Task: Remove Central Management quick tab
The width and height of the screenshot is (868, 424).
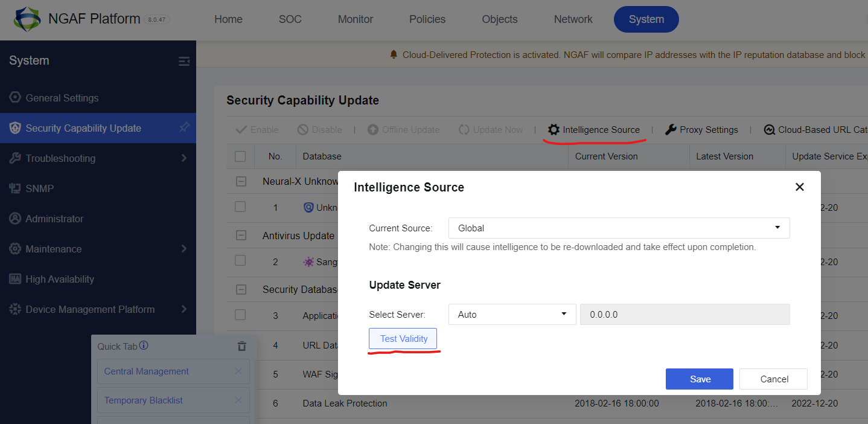Action: pyautogui.click(x=238, y=371)
